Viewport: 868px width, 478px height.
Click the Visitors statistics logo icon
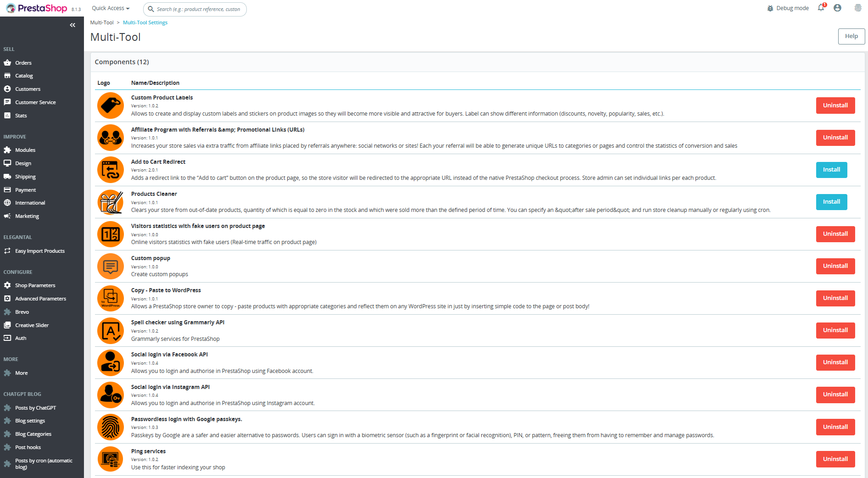coord(111,234)
